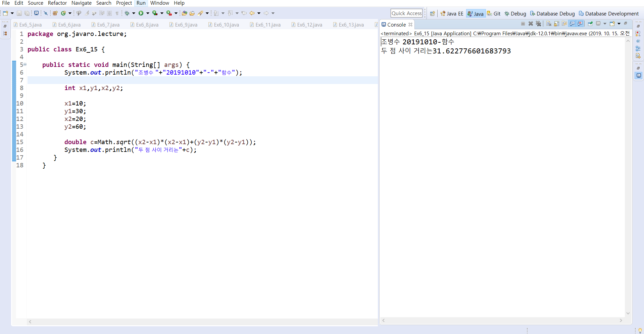This screenshot has height=334, width=644.
Task: Toggle Show Whitespace Characters pilcrow
Action: pos(117,13)
